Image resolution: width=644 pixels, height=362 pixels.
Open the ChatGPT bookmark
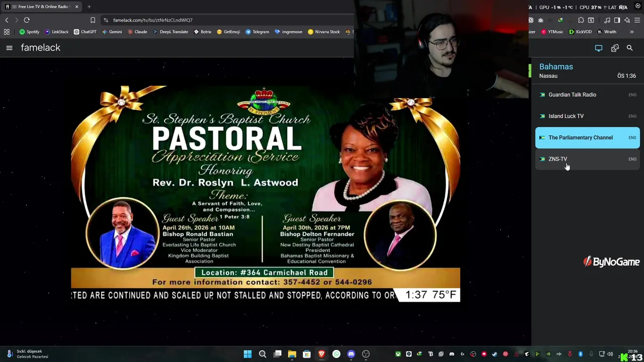coord(85,32)
